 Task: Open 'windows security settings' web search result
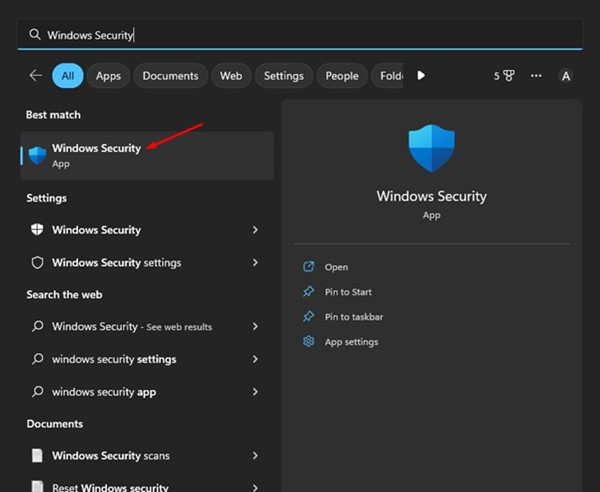tap(114, 359)
